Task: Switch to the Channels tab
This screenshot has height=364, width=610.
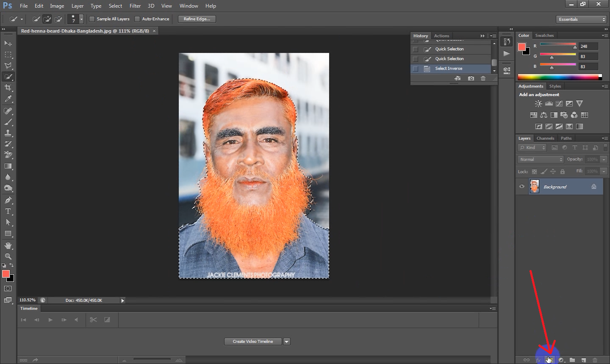Action: [545, 138]
